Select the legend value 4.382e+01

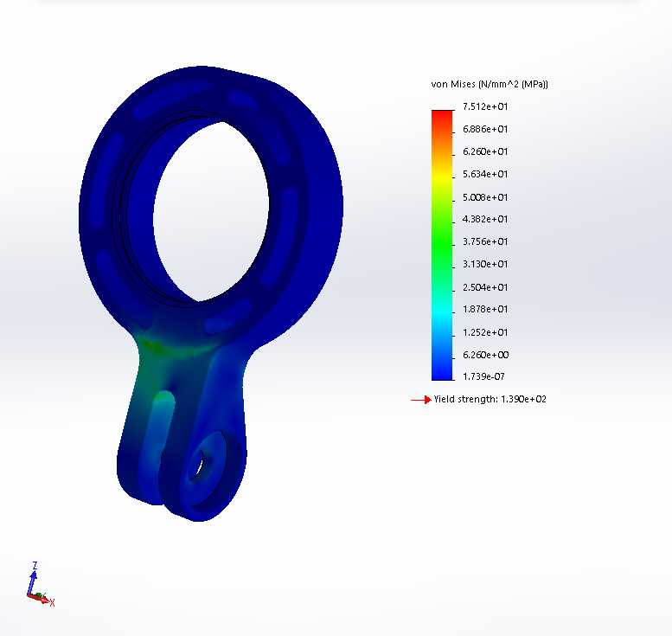485,219
